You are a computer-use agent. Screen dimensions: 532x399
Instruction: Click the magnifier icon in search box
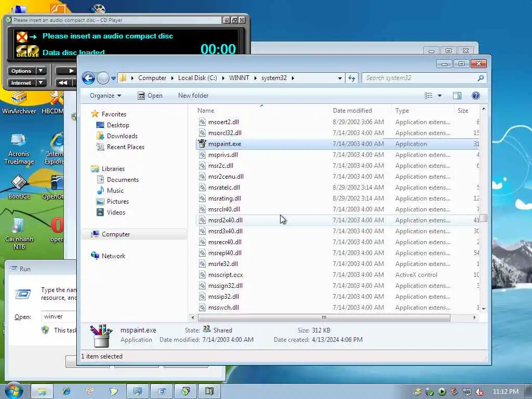click(x=481, y=78)
